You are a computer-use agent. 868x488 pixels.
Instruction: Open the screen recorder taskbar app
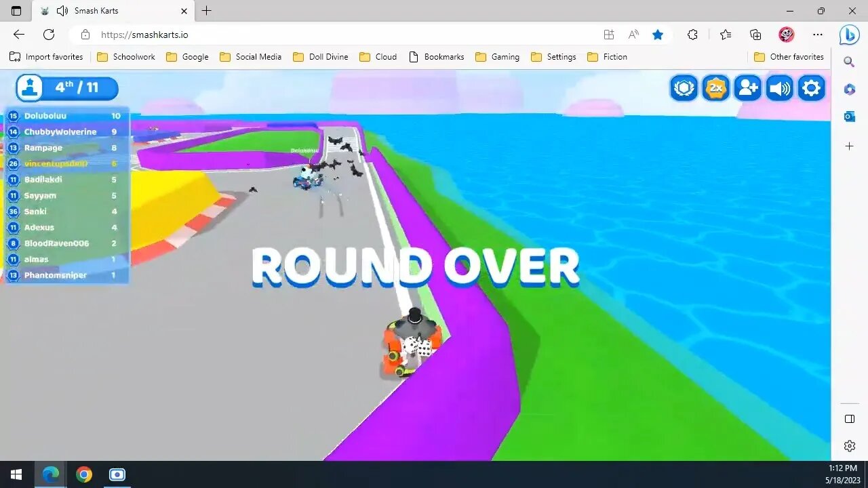coord(117,474)
